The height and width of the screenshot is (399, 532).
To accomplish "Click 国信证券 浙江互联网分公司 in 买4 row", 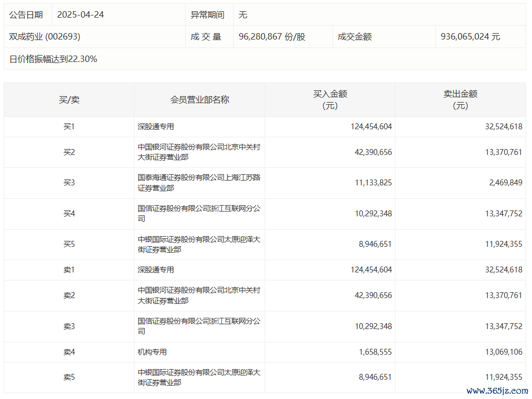I will point(199,214).
